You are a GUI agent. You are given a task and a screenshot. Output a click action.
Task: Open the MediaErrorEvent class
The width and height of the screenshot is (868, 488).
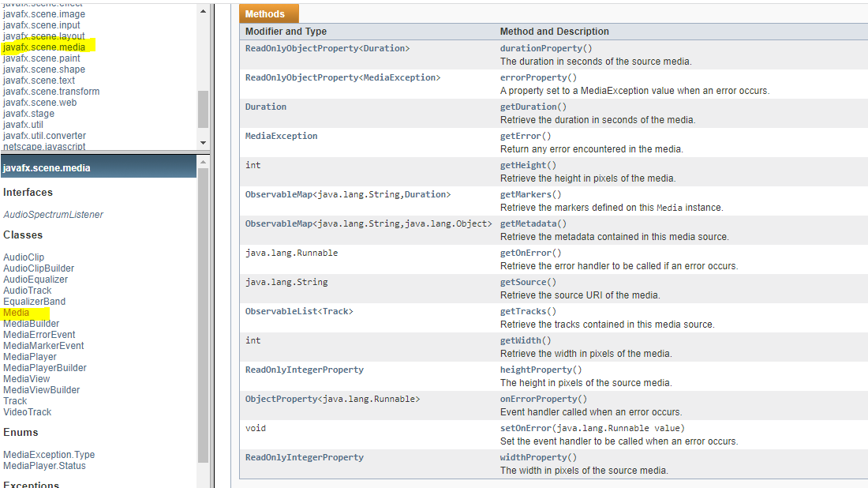coord(39,335)
